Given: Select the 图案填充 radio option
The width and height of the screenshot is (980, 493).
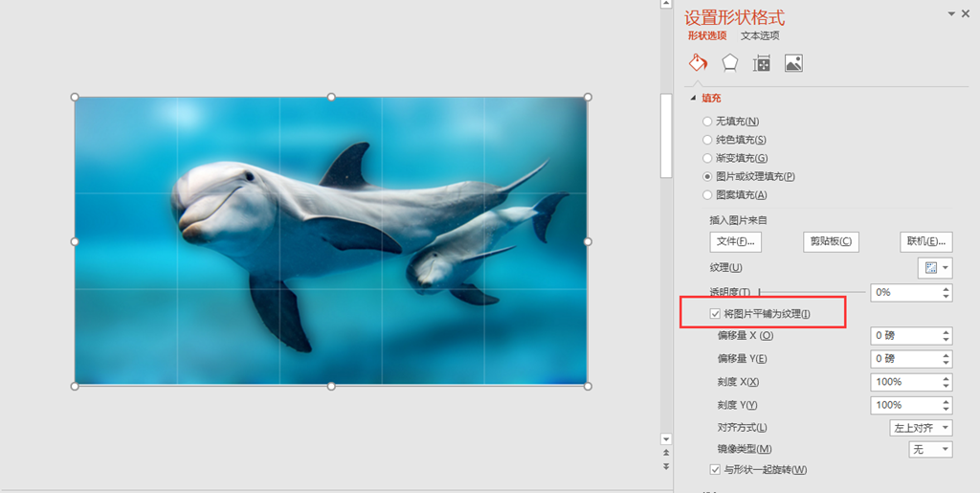Looking at the screenshot, I should click(707, 195).
